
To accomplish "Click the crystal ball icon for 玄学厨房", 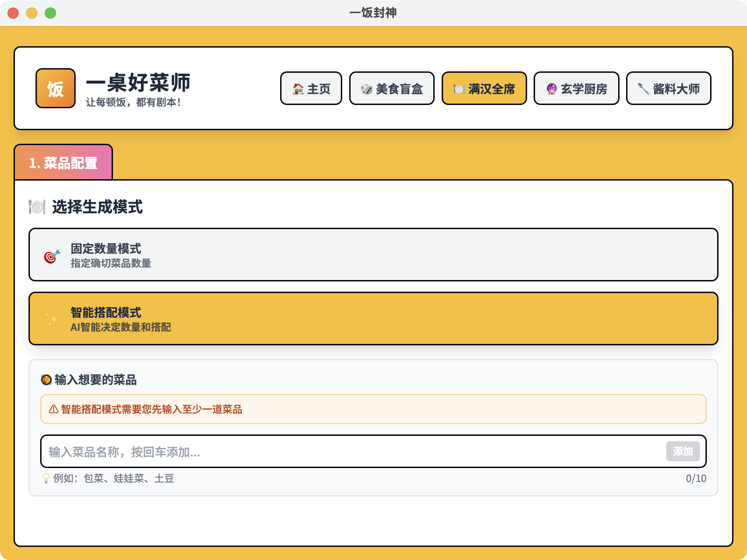I will click(x=551, y=89).
